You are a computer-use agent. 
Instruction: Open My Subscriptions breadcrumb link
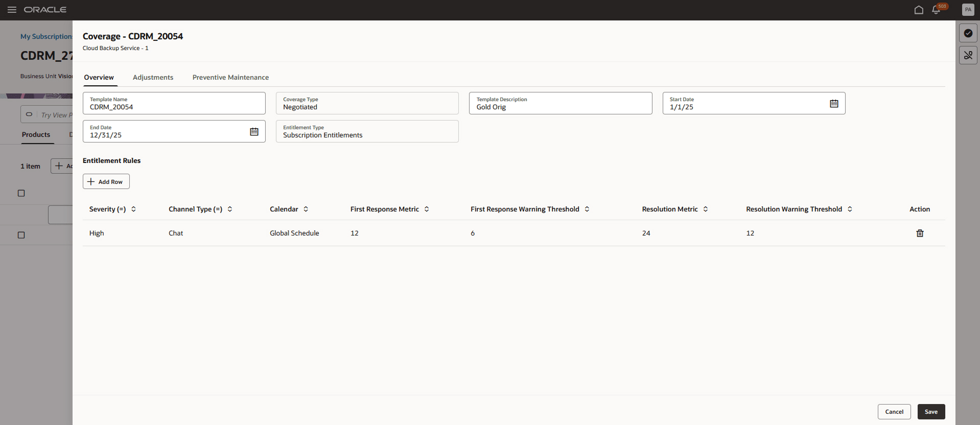tap(46, 36)
